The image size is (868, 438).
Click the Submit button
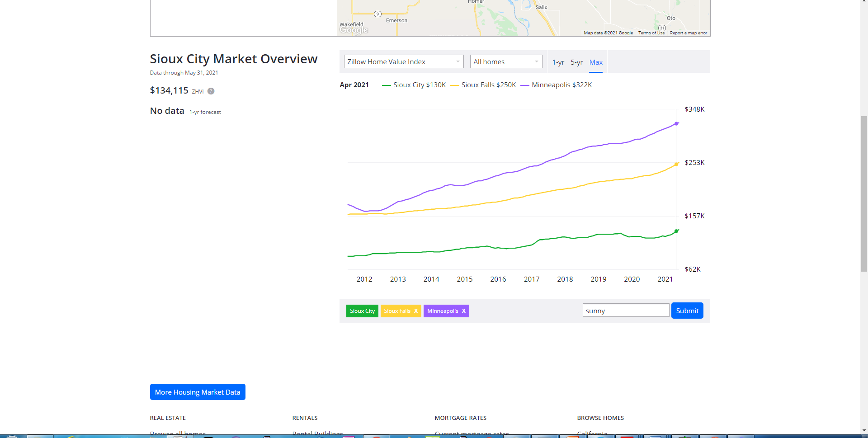(687, 311)
